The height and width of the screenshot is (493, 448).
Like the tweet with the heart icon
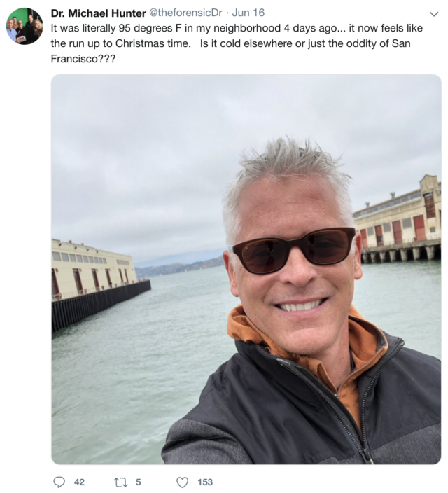[182, 482]
